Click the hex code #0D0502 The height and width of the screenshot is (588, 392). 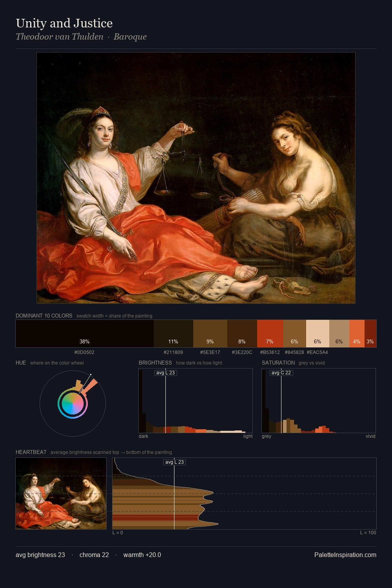84,352
